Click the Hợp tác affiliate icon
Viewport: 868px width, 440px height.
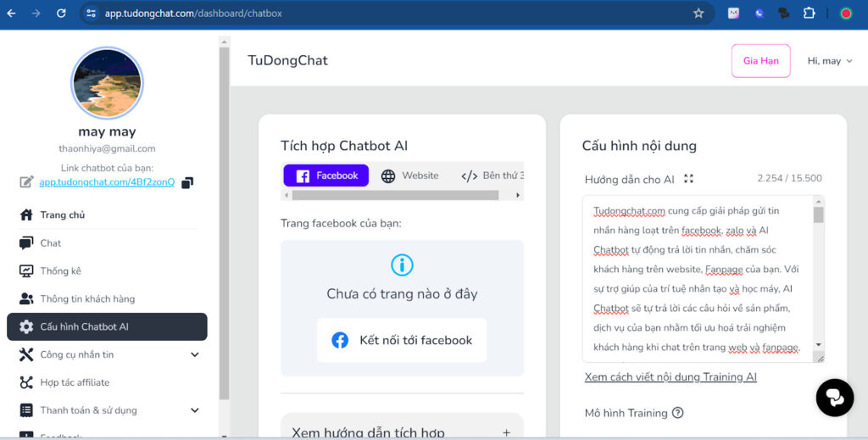pos(26,382)
